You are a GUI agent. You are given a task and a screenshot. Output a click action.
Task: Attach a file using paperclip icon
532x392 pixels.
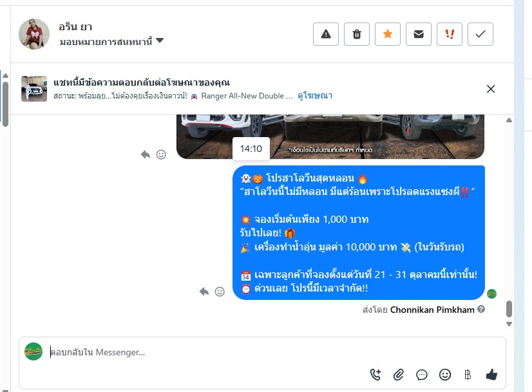tap(398, 375)
